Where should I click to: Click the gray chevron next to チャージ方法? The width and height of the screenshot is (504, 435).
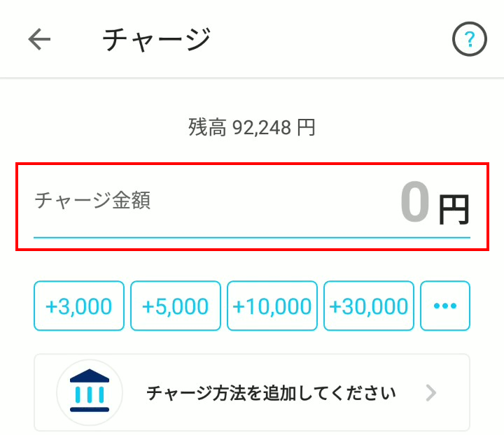[431, 393]
